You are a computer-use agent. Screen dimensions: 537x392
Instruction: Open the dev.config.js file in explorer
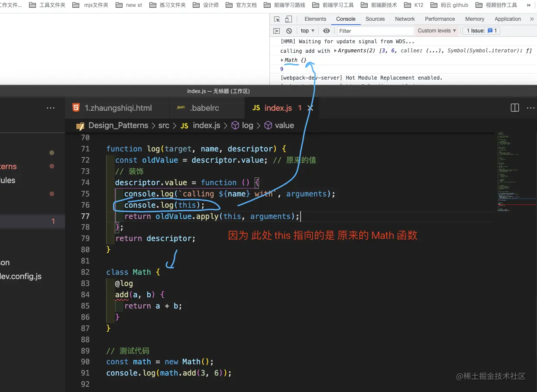tap(21, 276)
